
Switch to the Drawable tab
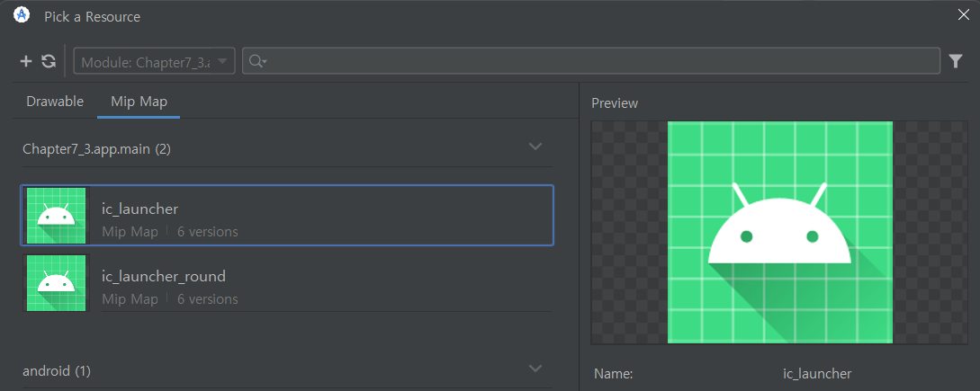coord(55,102)
